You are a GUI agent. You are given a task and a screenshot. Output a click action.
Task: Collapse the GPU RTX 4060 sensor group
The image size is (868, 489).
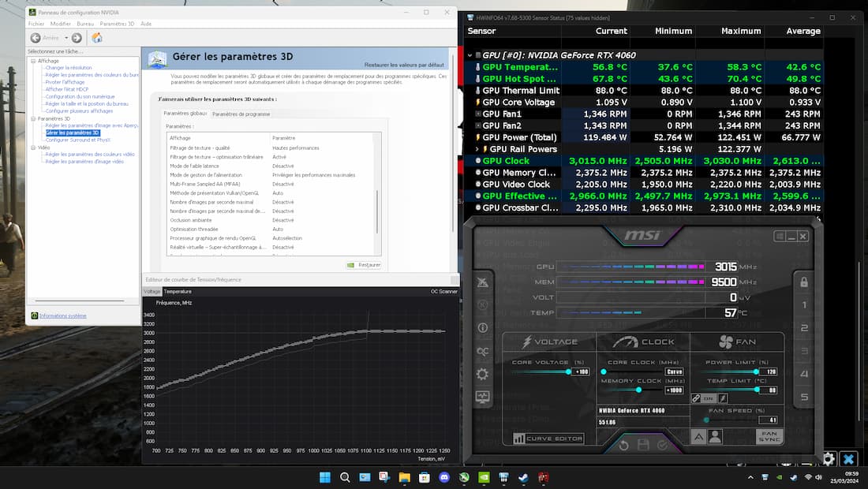coord(470,55)
